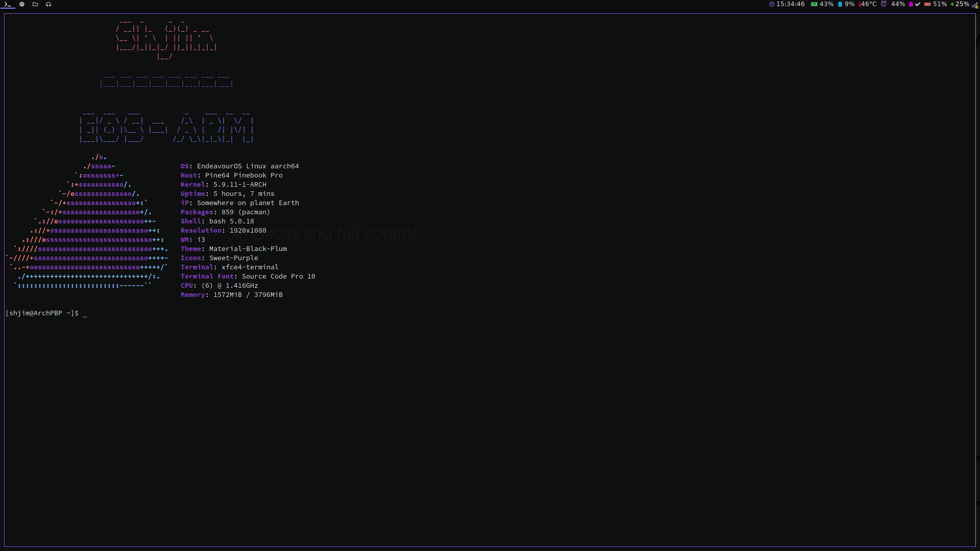Click the green RAM usage icon
The image size is (980, 551).
point(814,4)
